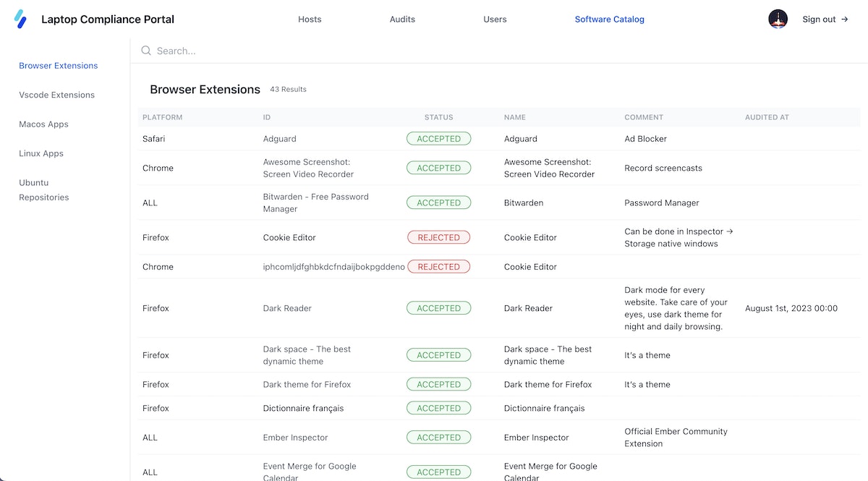Viewport: 868px width, 481px height.
Task: Click the Laptop Compliance Portal logo icon
Action: click(x=20, y=20)
